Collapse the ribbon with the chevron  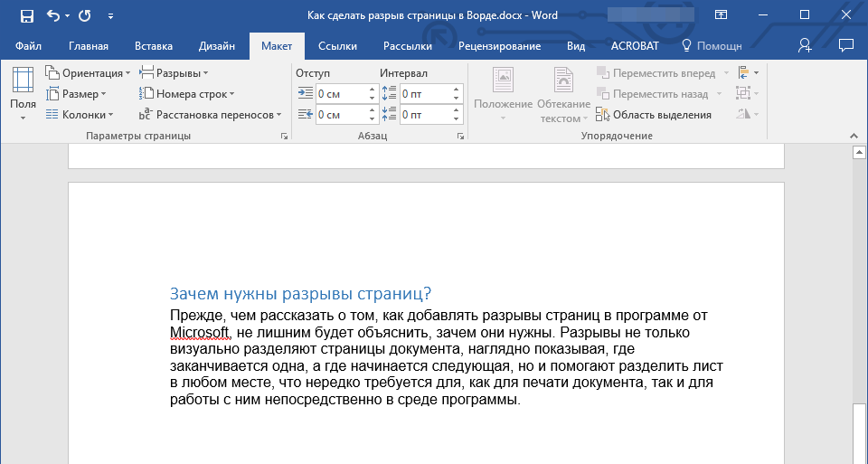[x=854, y=136]
